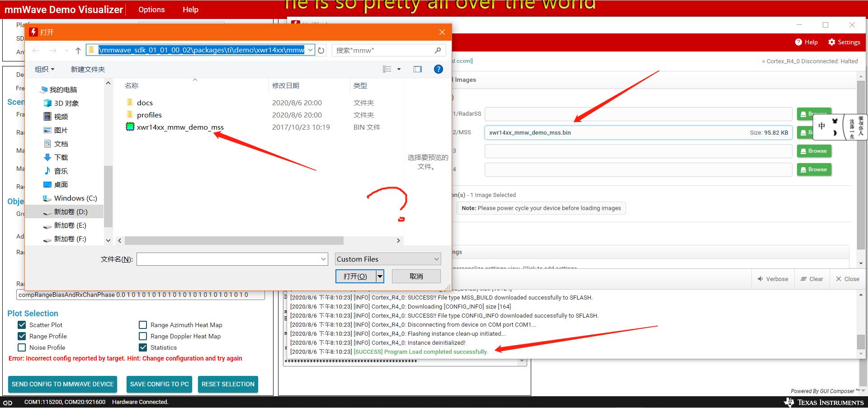Screen dimensions: 868x408
Task: Expand the address bar path dropdown
Action: (x=311, y=50)
